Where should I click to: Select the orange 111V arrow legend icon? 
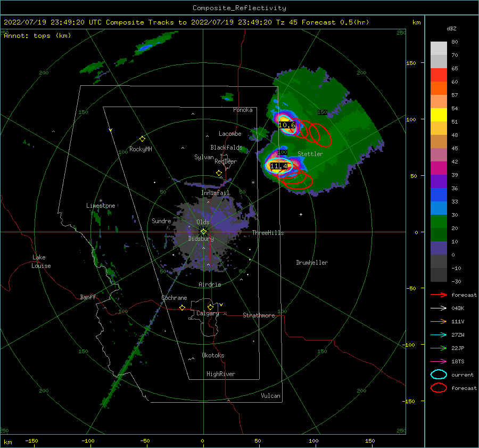click(x=439, y=321)
